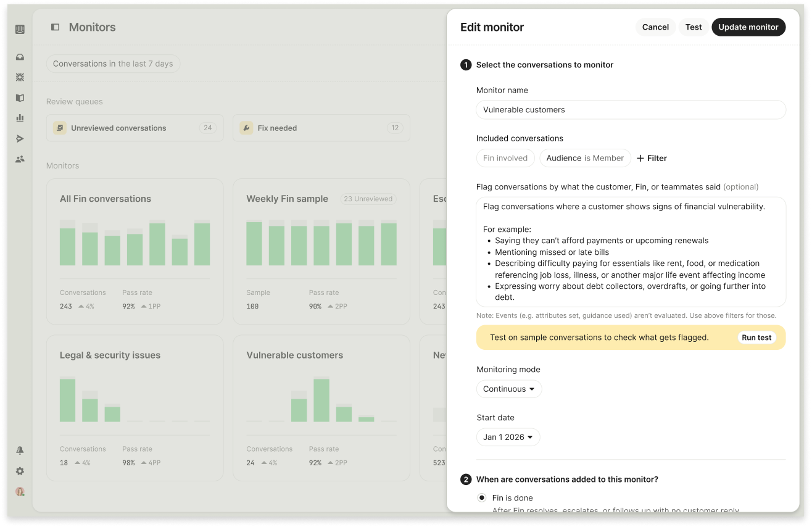This screenshot has width=812, height=527.
Task: Click the Edit monitor panel title
Action: (492, 27)
